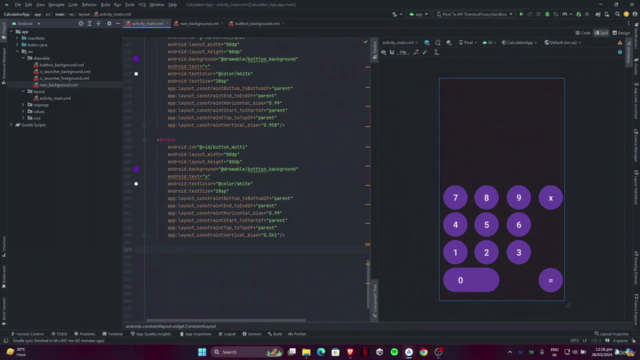Switch to button_background.xml editor tab
The height and width of the screenshot is (360, 640).
pos(256,24)
